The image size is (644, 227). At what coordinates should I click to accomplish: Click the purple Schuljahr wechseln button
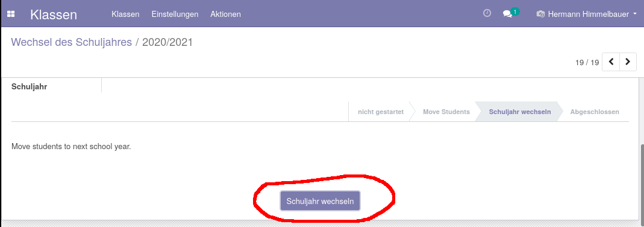tap(320, 201)
